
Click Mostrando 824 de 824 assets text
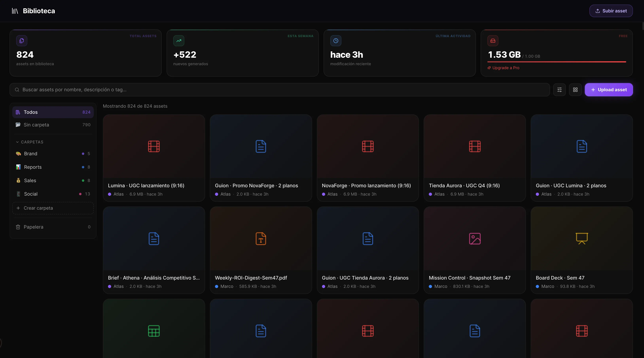(x=135, y=106)
